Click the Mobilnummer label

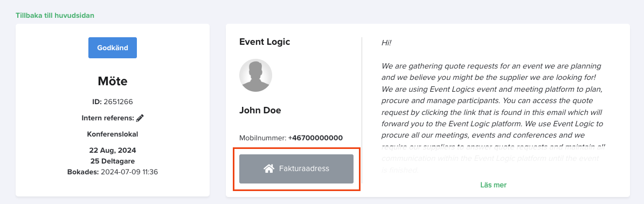262,138
